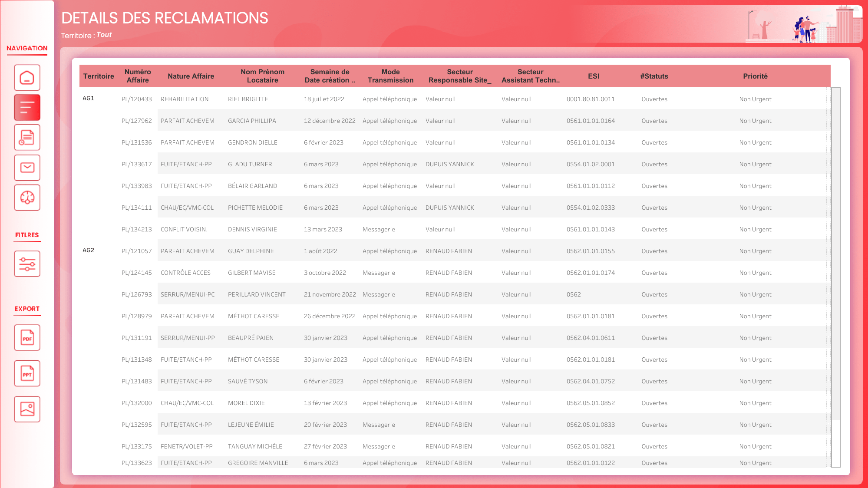Screen dimensions: 868x488
Task: Open the document report navigation icon
Action: (27, 138)
